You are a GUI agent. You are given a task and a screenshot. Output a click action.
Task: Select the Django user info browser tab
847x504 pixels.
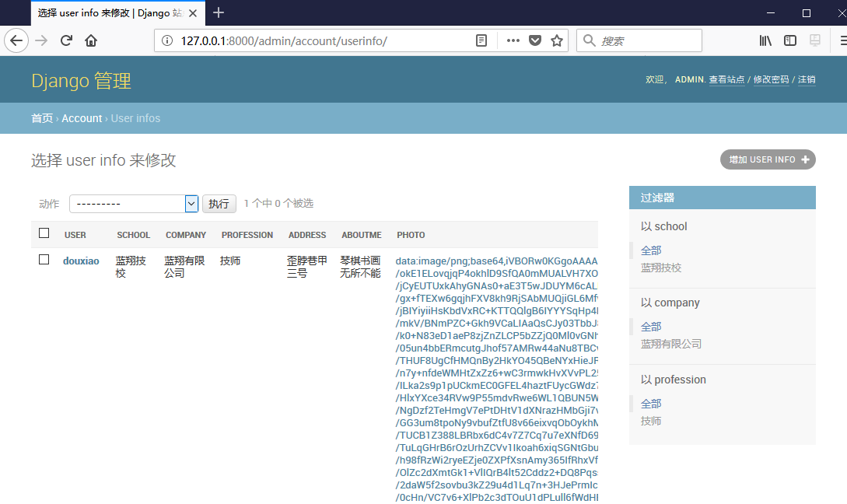pyautogui.click(x=117, y=13)
